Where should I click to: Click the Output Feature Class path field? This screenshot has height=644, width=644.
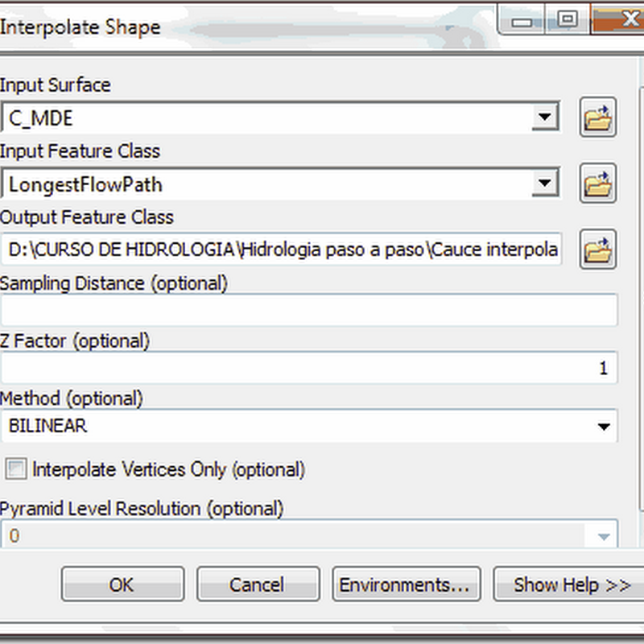point(281,250)
